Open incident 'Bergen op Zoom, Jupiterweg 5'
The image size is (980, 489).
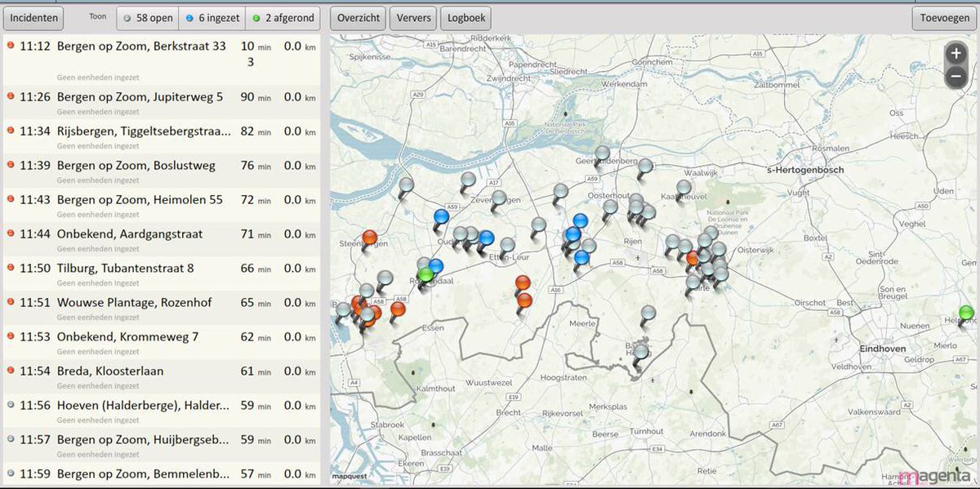click(161, 103)
